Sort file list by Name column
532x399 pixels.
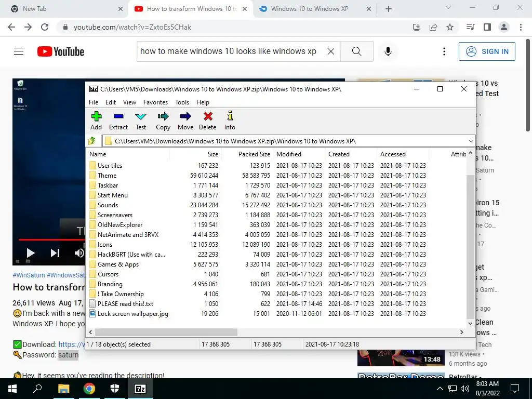pyautogui.click(x=128, y=154)
